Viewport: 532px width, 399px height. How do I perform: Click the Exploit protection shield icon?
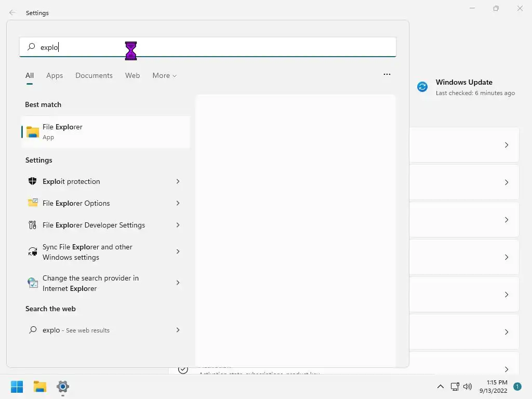pyautogui.click(x=33, y=181)
